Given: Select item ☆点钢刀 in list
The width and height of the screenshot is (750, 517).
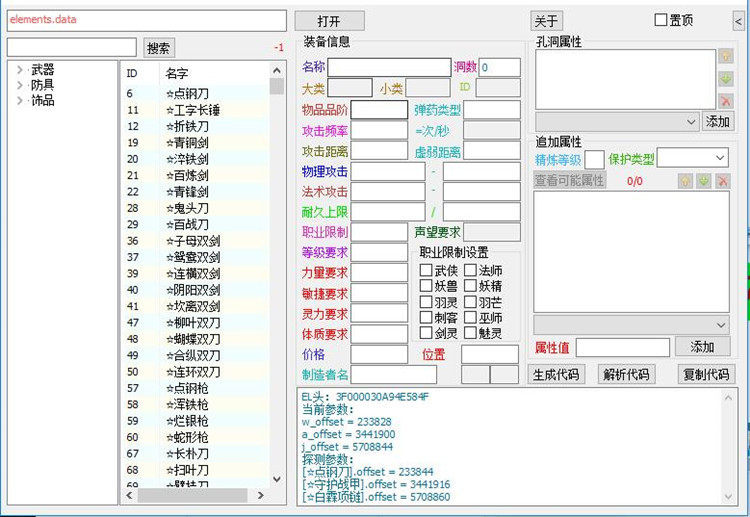Looking at the screenshot, I should tap(195, 93).
